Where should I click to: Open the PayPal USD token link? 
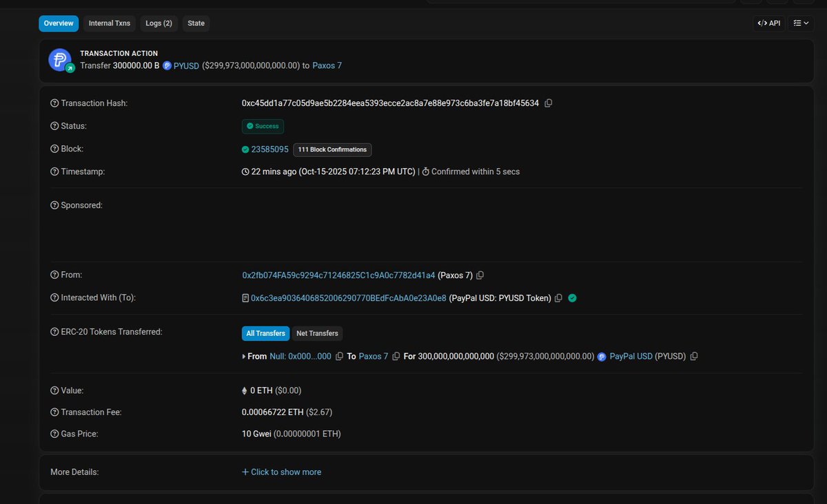(631, 357)
